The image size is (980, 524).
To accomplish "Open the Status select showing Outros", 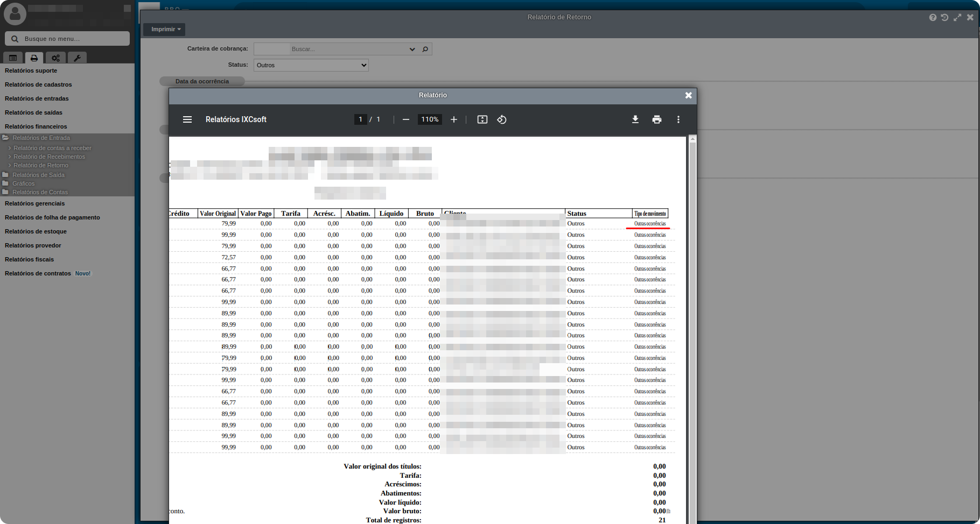I will (311, 65).
